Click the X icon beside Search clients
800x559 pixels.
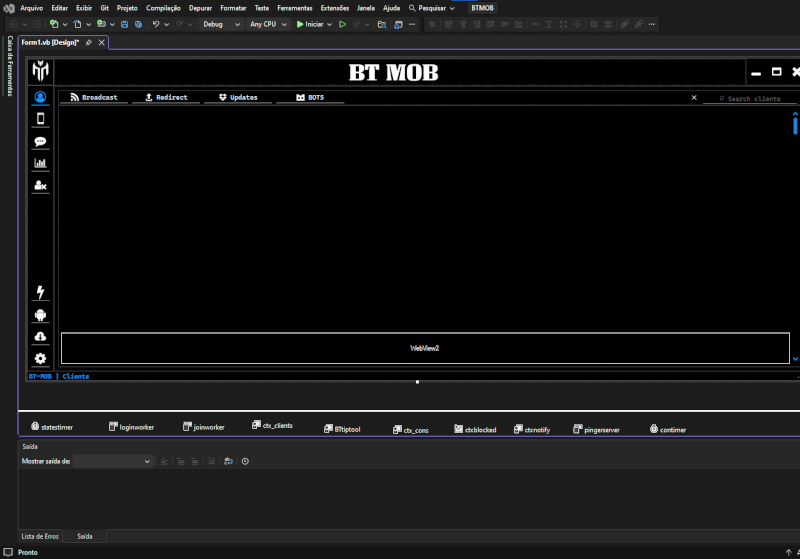(694, 97)
